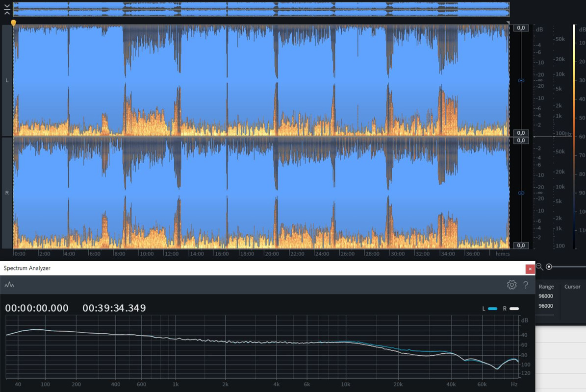Click 10:00 on the timeline ruler
Viewport: 586px width, 392px height.
coord(147,254)
